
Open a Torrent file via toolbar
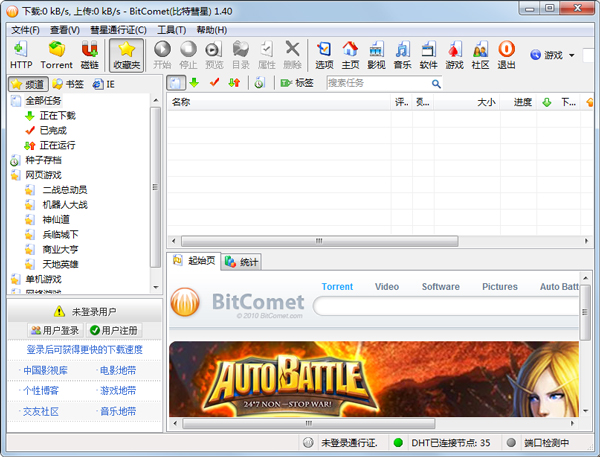point(57,55)
